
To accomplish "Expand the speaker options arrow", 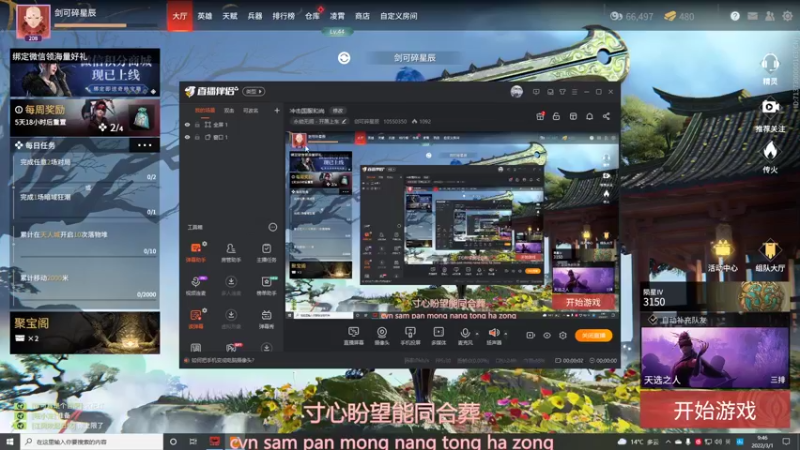I will pyautogui.click(x=506, y=334).
